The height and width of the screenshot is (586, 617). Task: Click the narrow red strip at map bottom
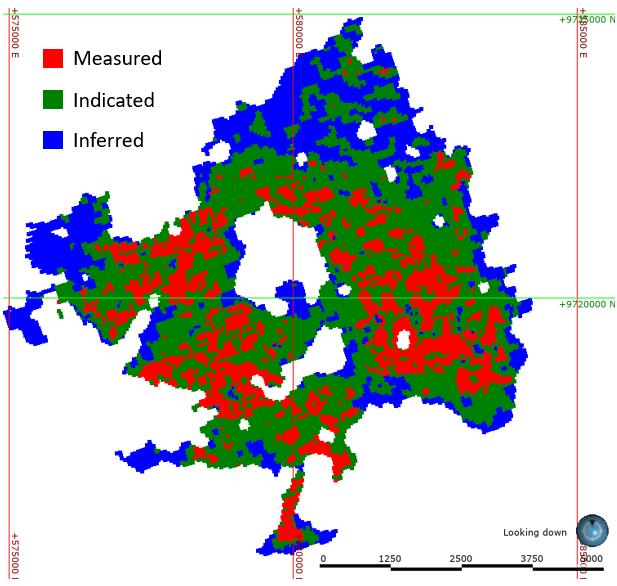tap(290, 514)
